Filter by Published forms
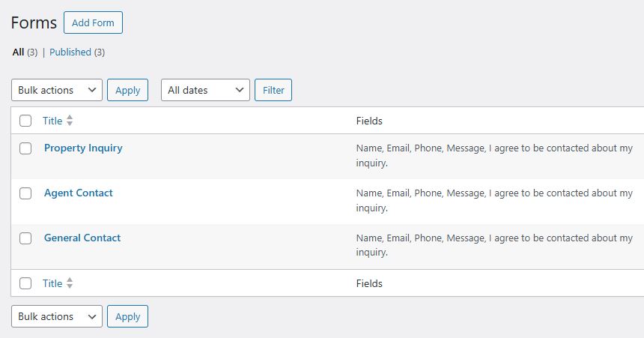Screen dimensions: 644x338 coord(70,52)
